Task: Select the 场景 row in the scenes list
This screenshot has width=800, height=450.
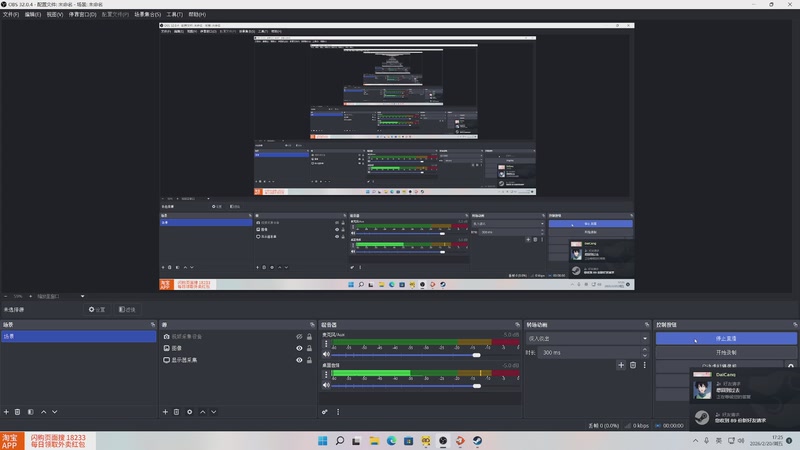Action: coord(79,337)
